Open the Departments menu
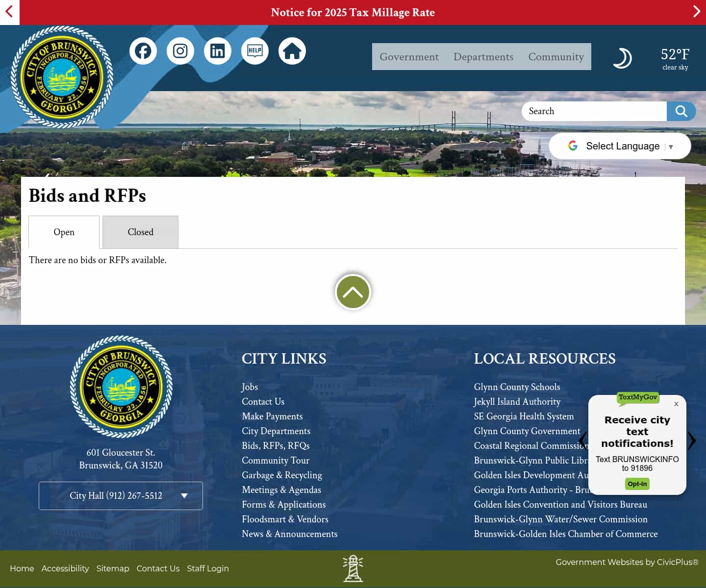 [483, 56]
